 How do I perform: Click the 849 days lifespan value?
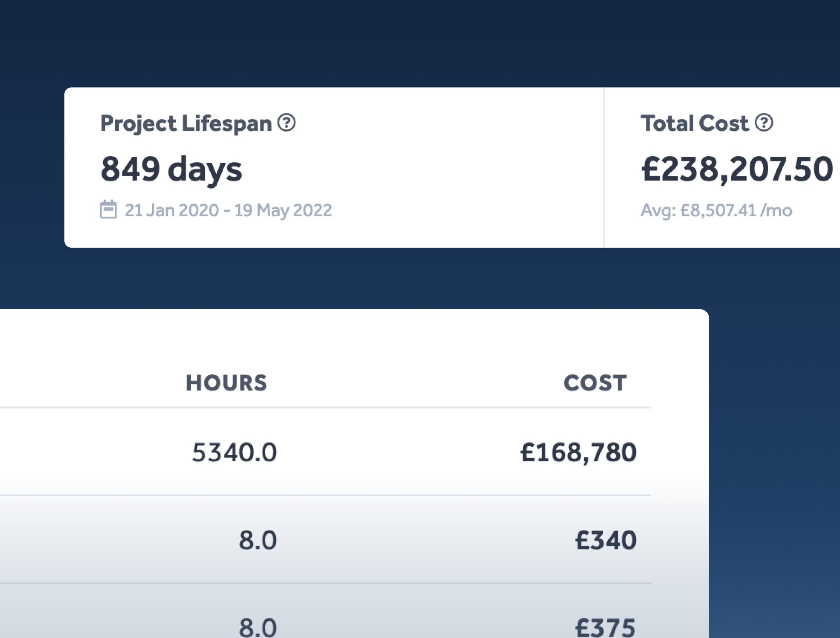coord(171,169)
